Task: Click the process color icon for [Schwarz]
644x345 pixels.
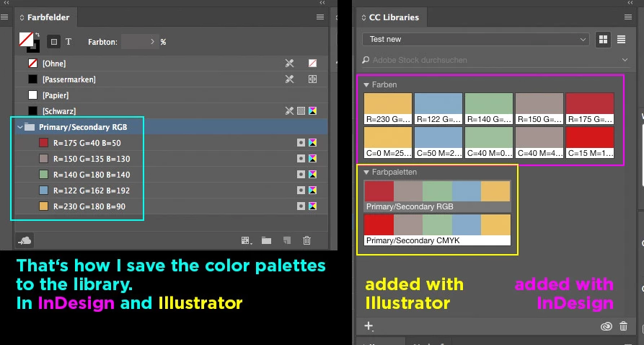Action: pyautogui.click(x=301, y=111)
